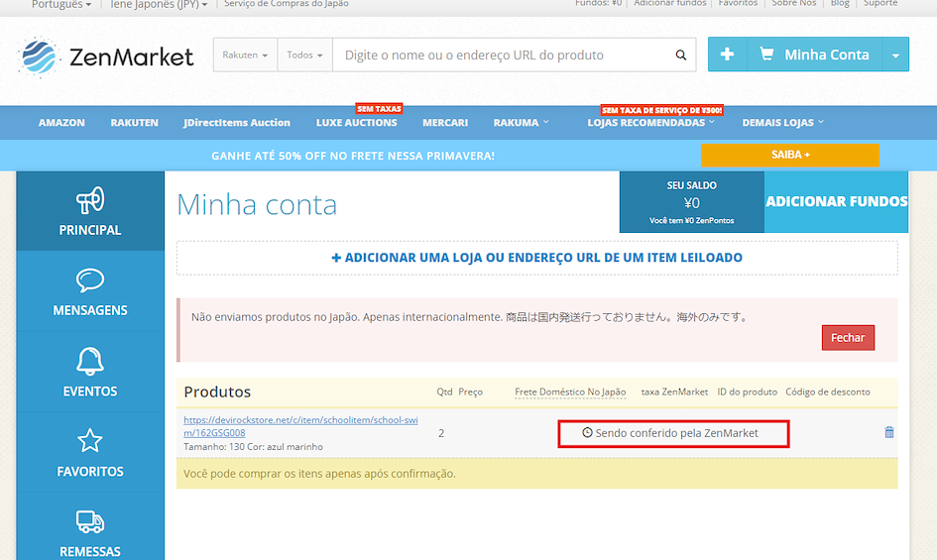
Task: Click the clock icon in status
Action: [587, 432]
